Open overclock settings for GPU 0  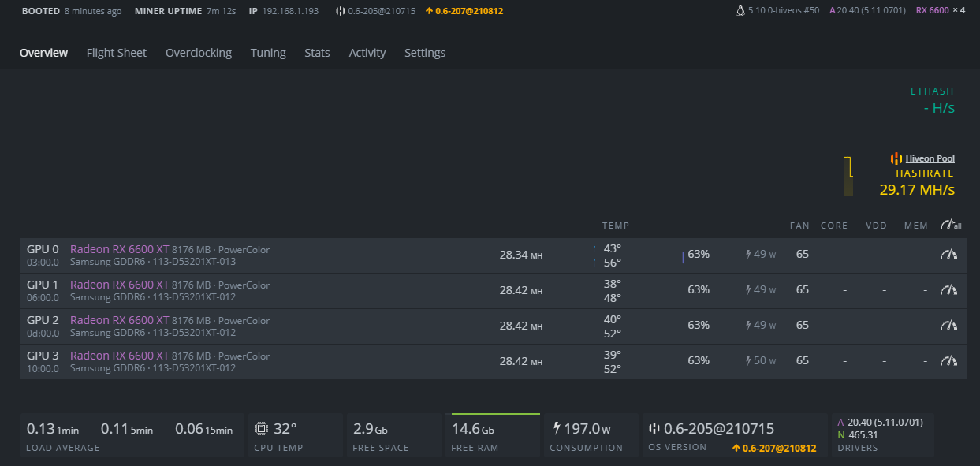949,255
